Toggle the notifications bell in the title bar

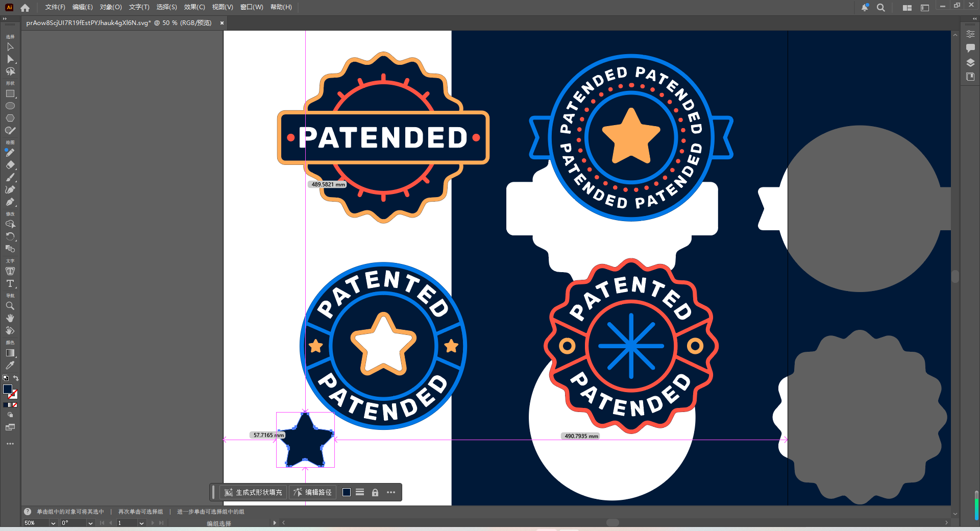[x=864, y=7]
